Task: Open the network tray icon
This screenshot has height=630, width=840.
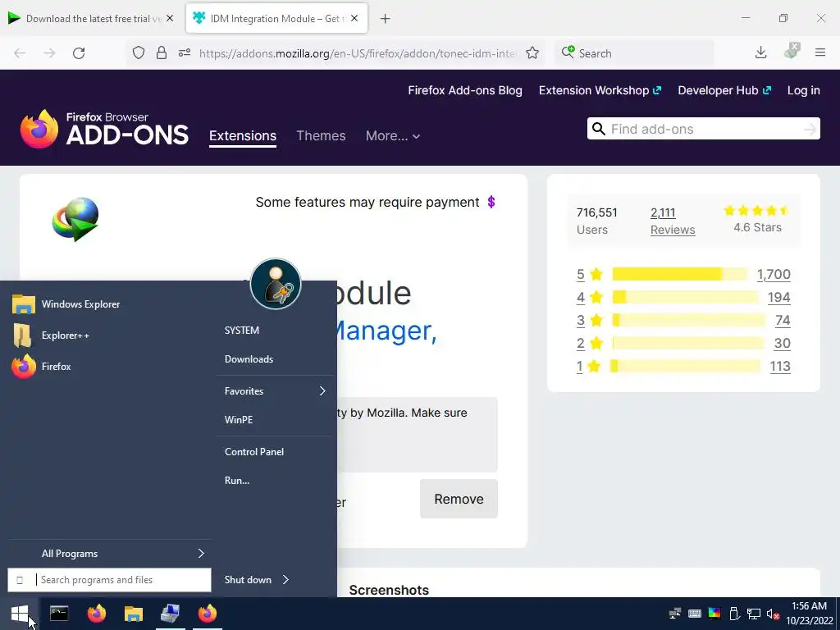Action: click(754, 614)
